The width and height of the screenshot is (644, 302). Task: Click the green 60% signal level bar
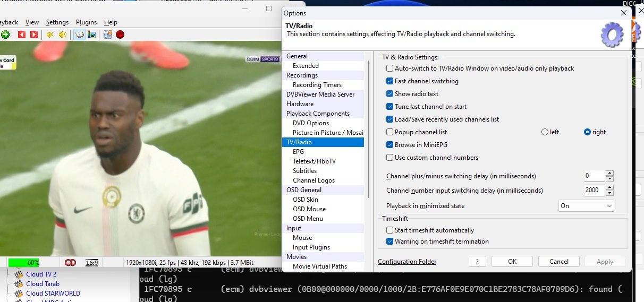[23, 262]
